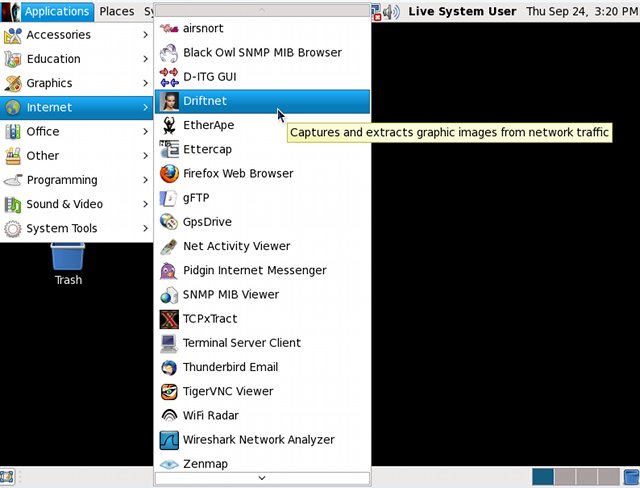
Task: Expand the Programming submenu arrow
Action: click(145, 180)
